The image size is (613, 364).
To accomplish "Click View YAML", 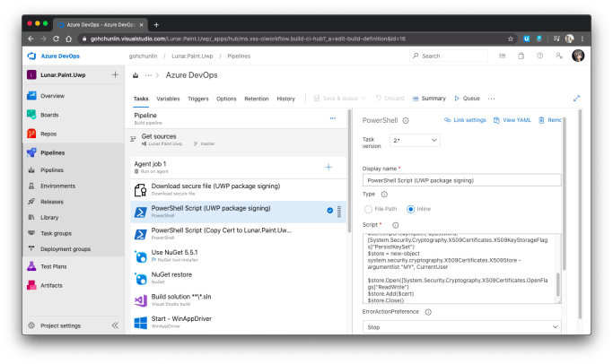I will [512, 120].
